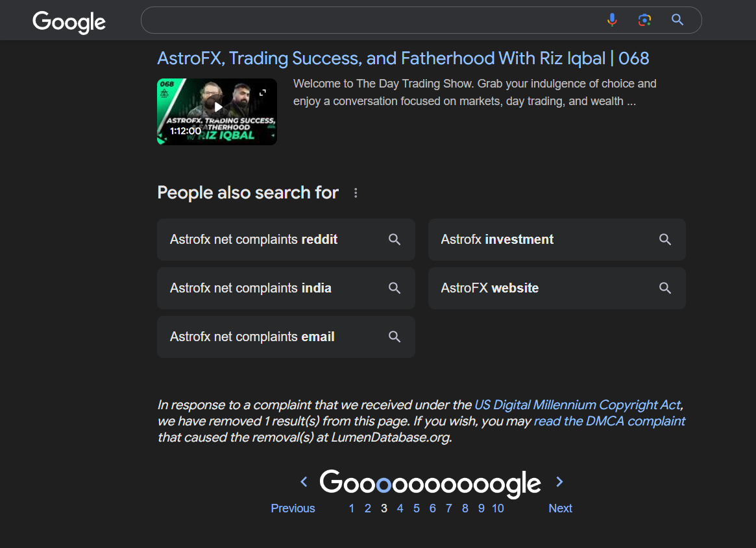Go to results page 4
756x548 pixels.
400,508
